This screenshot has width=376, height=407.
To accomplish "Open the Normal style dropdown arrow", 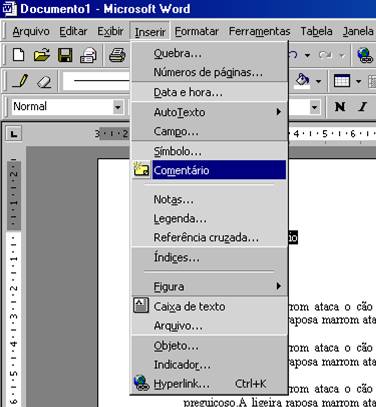I will point(117,107).
